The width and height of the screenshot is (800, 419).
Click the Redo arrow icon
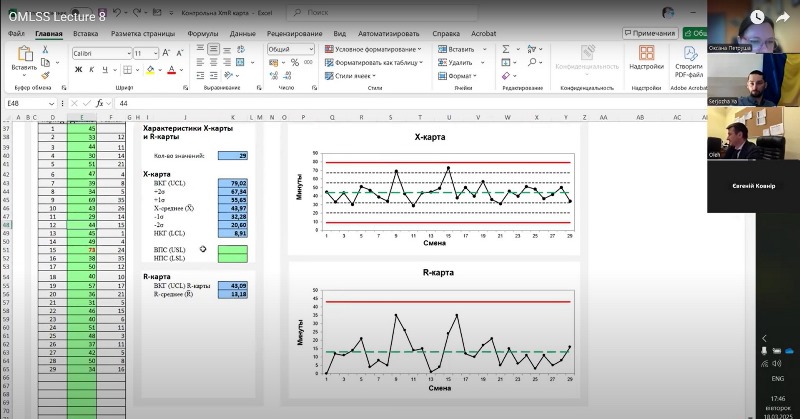point(137,12)
